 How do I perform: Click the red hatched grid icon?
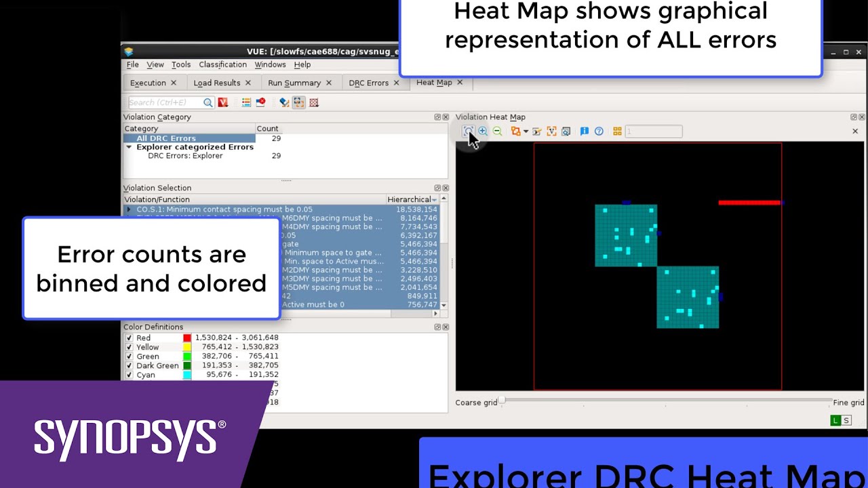314,102
